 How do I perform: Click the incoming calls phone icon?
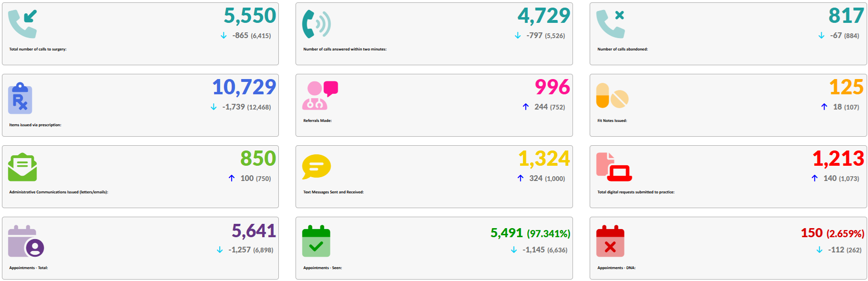tap(22, 24)
